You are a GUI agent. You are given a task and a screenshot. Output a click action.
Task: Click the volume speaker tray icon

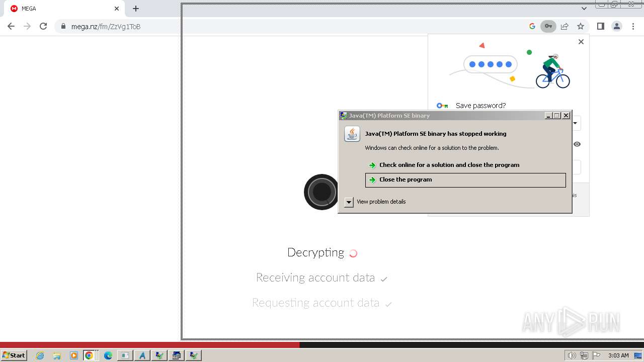572,355
